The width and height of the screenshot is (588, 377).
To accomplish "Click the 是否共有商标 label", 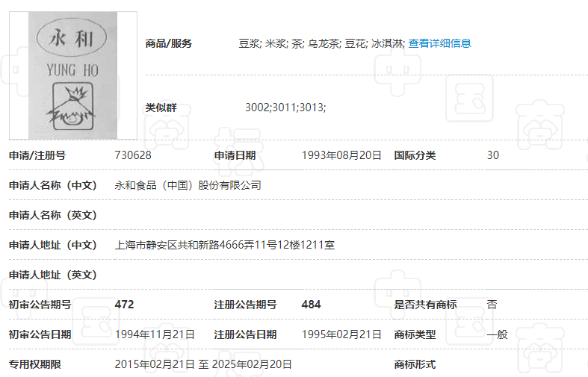I will click(x=425, y=305).
